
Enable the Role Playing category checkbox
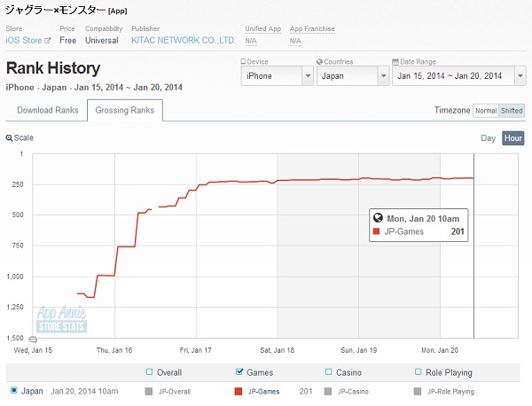pos(419,371)
